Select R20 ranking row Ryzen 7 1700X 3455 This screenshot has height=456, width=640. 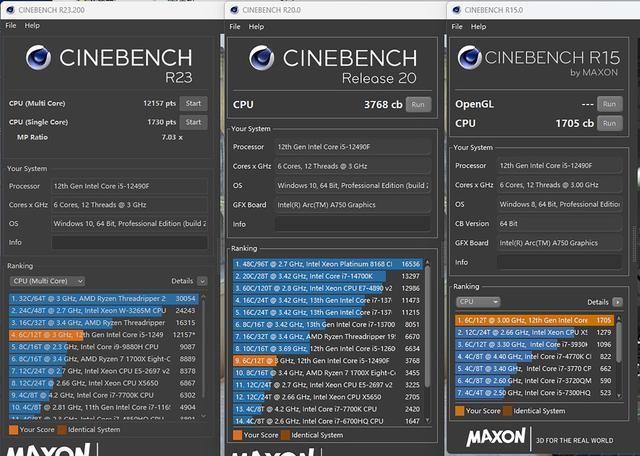click(x=328, y=373)
